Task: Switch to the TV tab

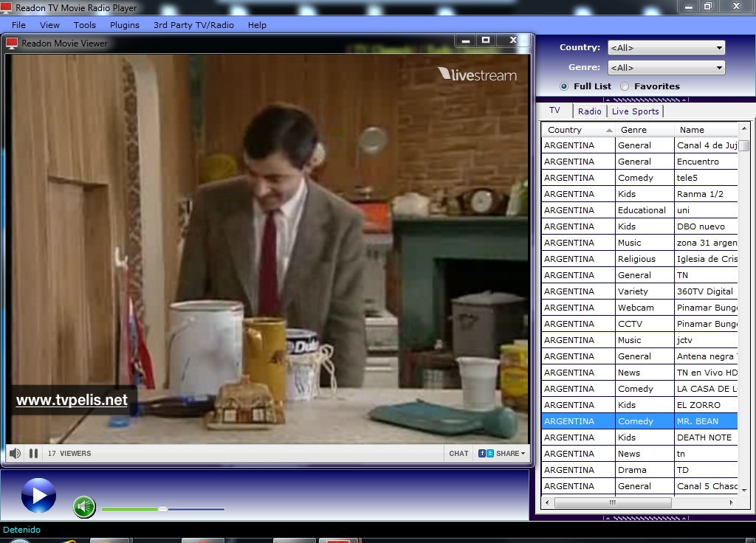Action: 555,111
